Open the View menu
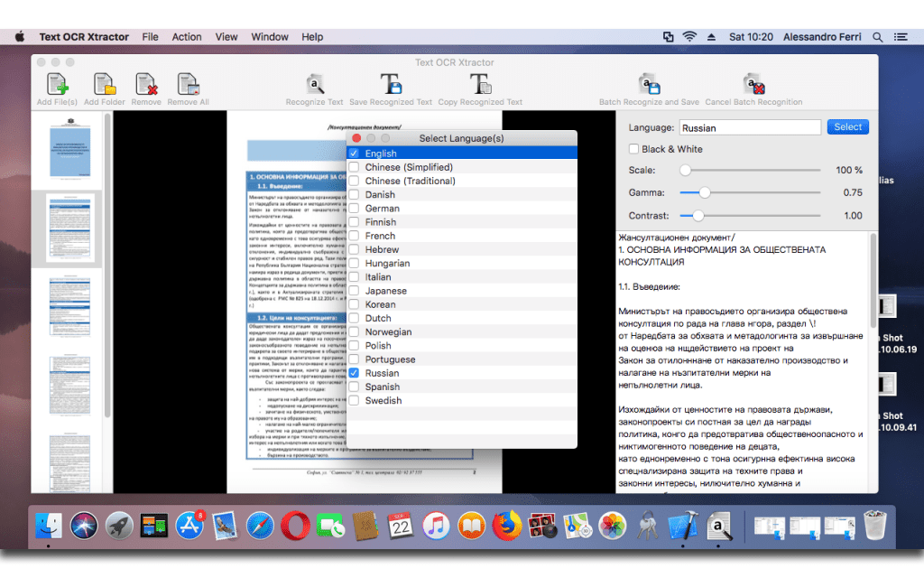 tap(226, 37)
